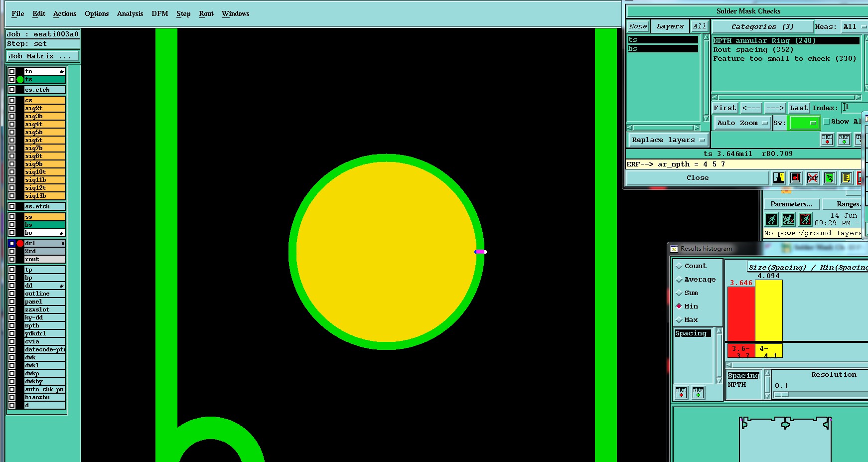
Task: Click DEL icon in Results histogram
Action: [681, 393]
